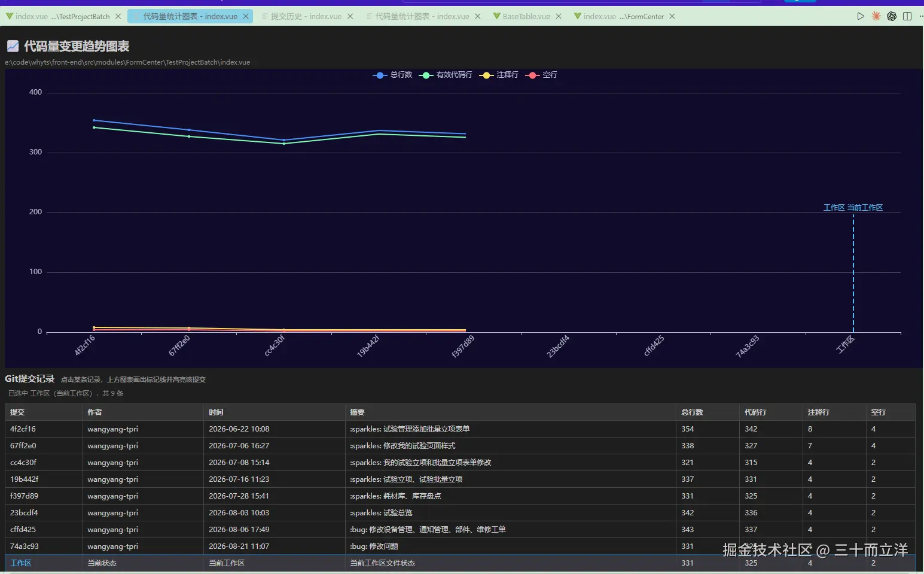Click the 工作区 当前工作区 marker label on the chart
Viewport: 924px width, 574px height.
coord(853,208)
